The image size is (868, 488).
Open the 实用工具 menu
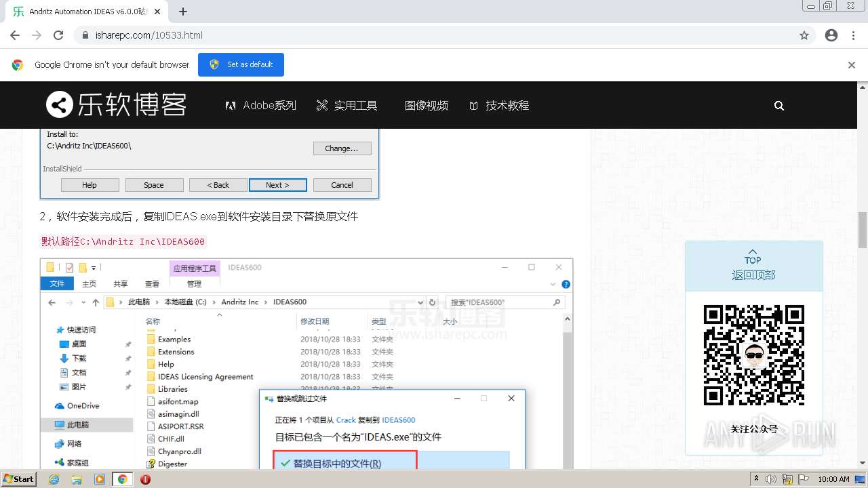tap(347, 106)
